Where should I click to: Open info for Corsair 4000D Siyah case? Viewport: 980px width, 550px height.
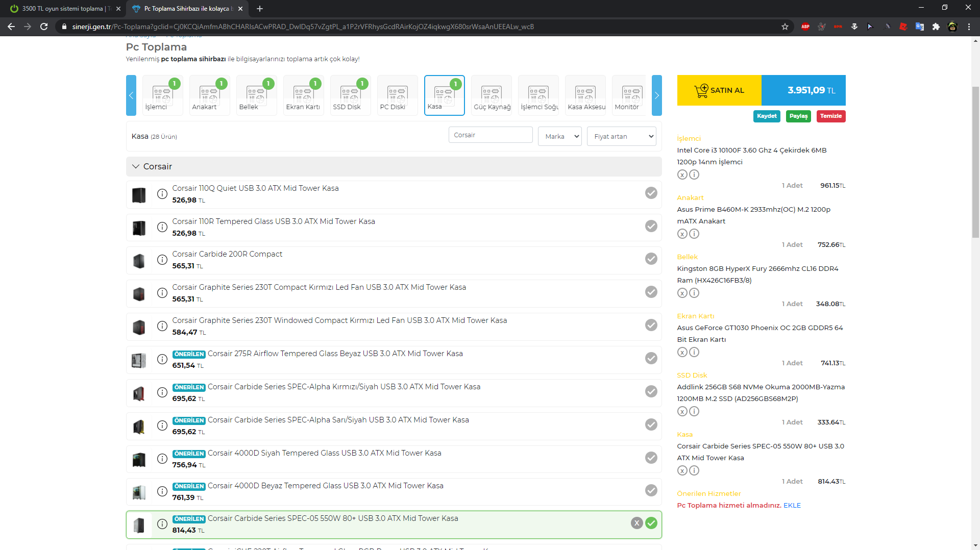(x=162, y=459)
